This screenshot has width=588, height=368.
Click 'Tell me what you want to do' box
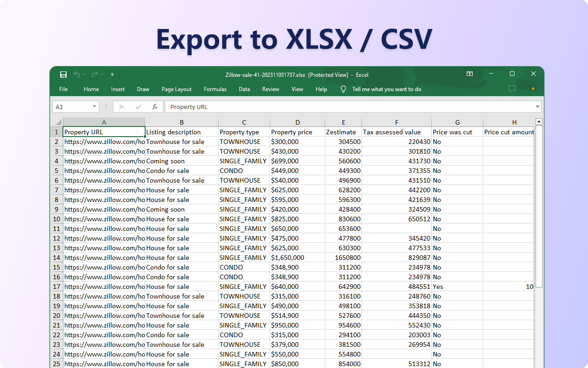click(386, 89)
